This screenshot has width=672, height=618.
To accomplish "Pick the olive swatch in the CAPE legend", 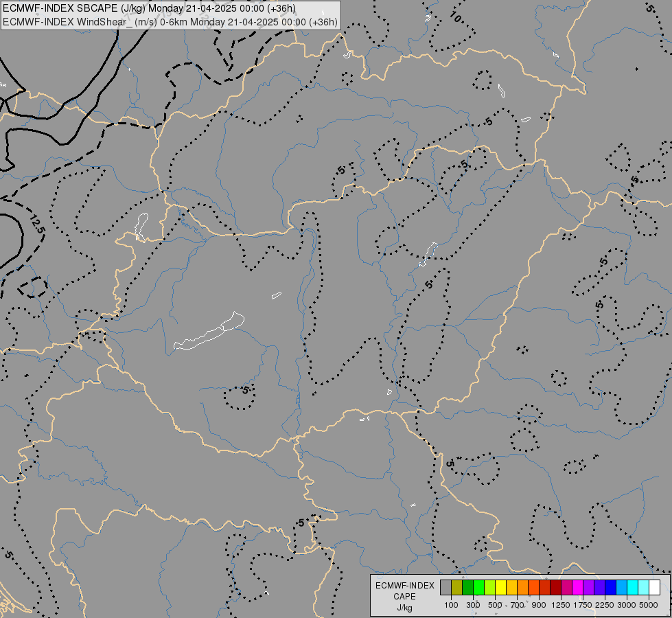I will [457, 587].
